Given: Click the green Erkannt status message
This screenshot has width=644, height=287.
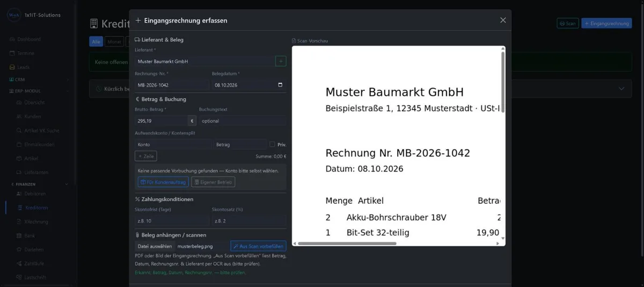Looking at the screenshot, I should point(191,272).
